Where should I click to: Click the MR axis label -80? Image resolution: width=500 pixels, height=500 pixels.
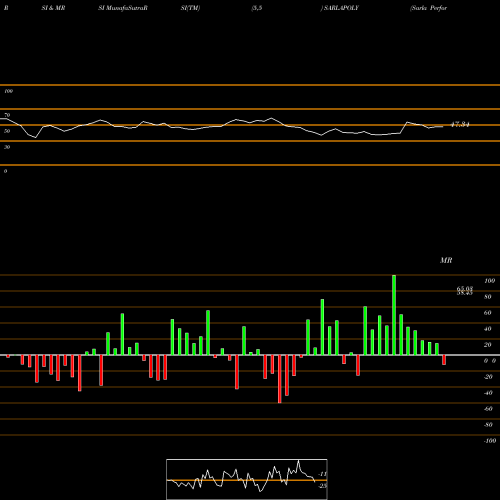click(488, 425)
